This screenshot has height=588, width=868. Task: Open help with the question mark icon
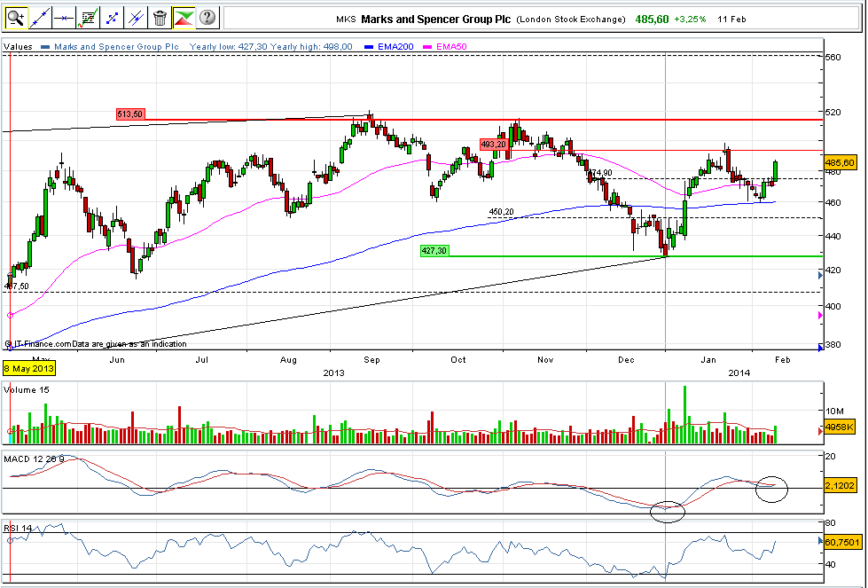pos(207,19)
